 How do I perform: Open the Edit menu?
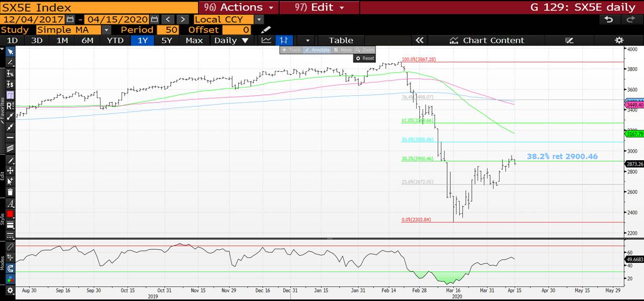(319, 7)
